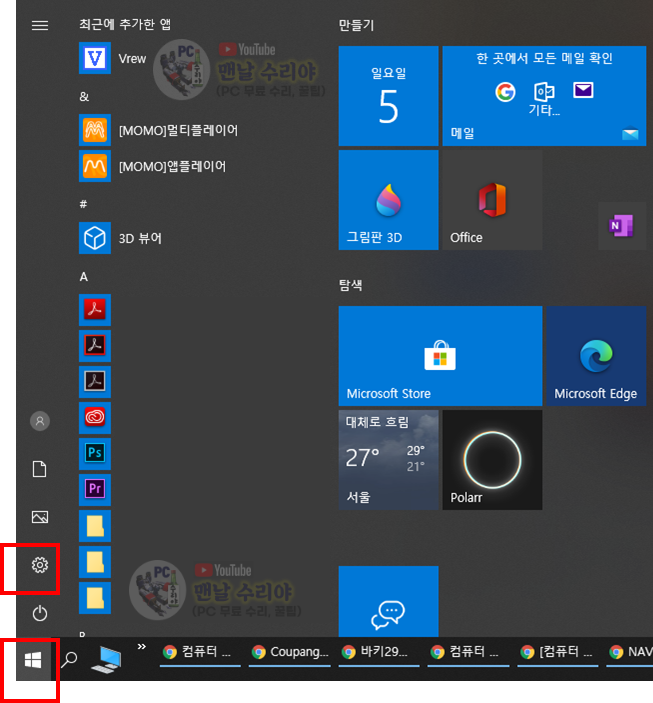Launch Premiere Pro from the Pr icon
The image size is (653, 703).
coord(95,489)
